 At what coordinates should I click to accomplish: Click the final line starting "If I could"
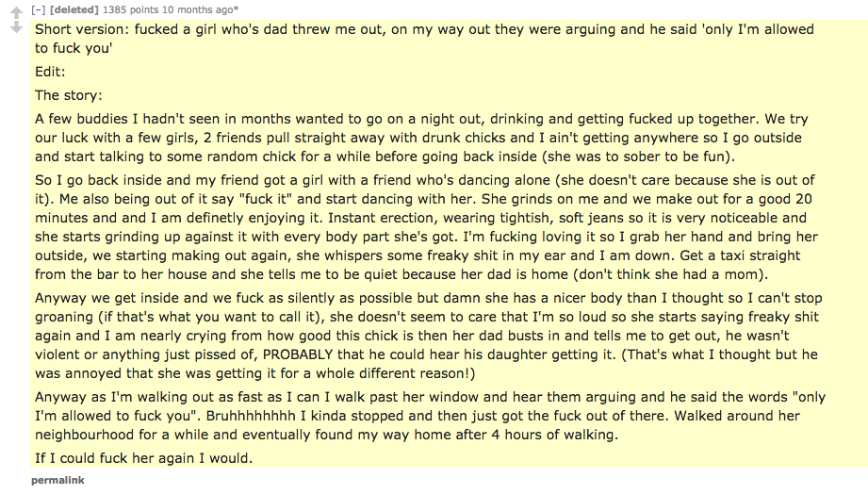coord(144,458)
